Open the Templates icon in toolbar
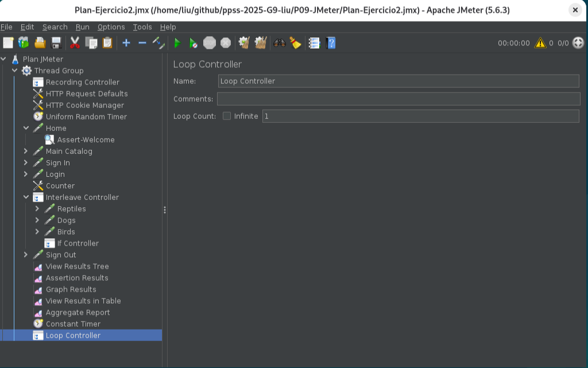This screenshot has width=588, height=368. pos(24,43)
